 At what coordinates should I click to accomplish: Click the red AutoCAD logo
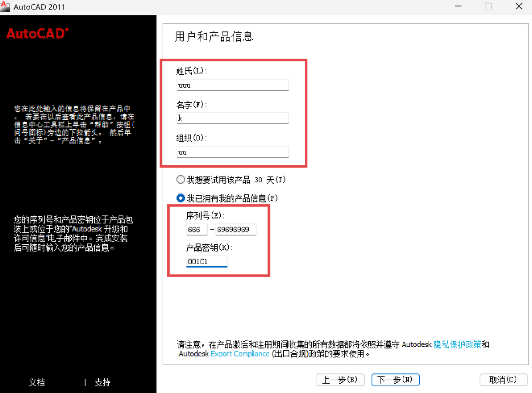pos(37,34)
